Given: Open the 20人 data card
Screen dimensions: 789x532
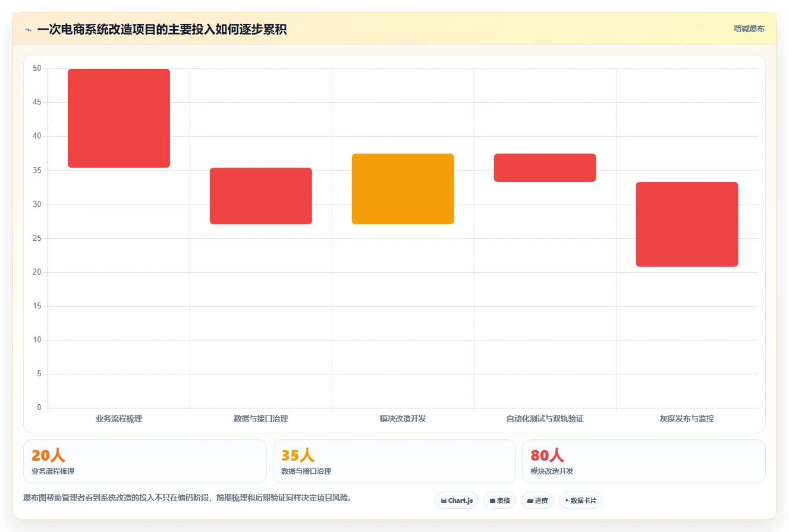Looking at the screenshot, I should 145,461.
